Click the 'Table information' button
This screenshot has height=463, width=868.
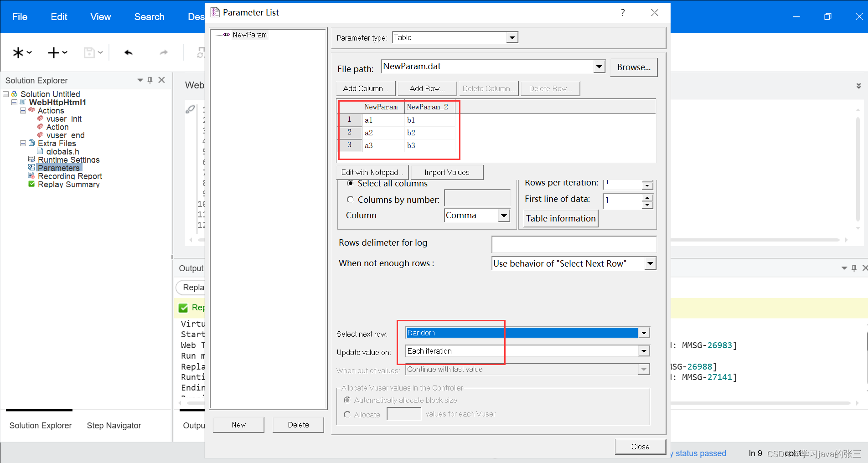point(560,218)
